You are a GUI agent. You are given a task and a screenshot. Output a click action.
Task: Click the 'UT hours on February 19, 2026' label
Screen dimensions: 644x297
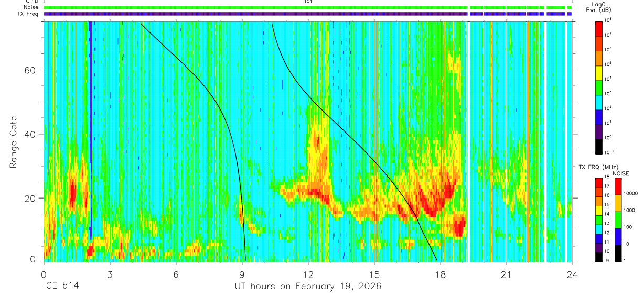pyautogui.click(x=308, y=287)
